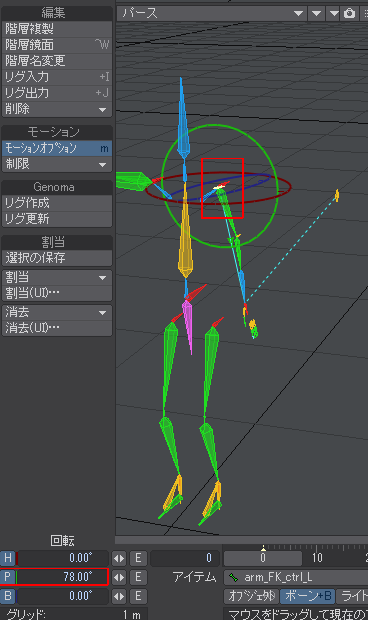Click the 割当 section header
The width and height of the screenshot is (368, 620).
(x=57, y=242)
